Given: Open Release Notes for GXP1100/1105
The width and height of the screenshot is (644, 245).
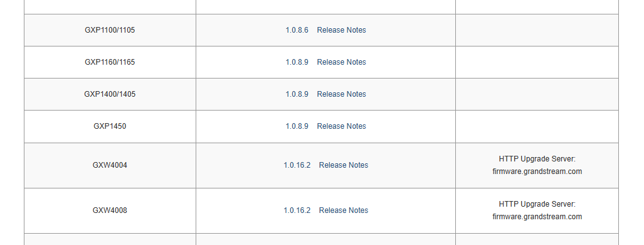Looking at the screenshot, I should tap(341, 30).
